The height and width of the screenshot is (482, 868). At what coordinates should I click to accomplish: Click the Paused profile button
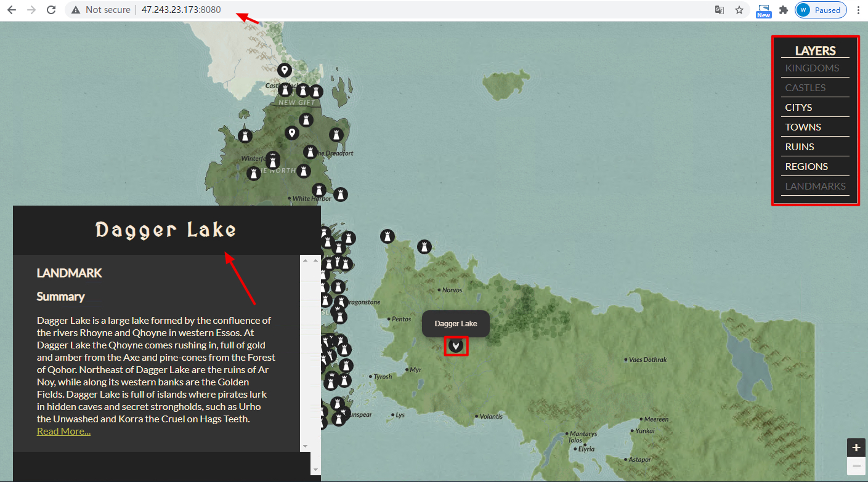coord(821,10)
